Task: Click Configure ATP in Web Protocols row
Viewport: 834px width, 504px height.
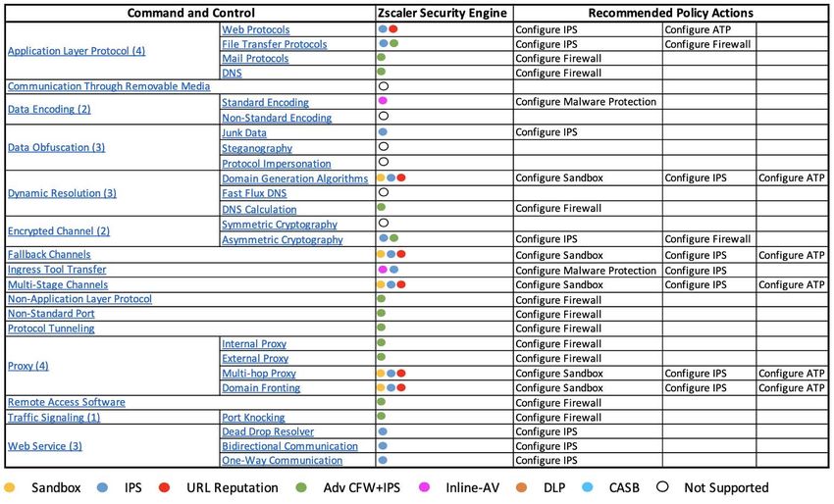Action: 698,29
